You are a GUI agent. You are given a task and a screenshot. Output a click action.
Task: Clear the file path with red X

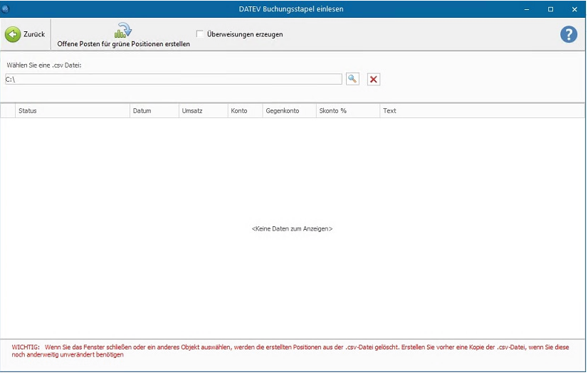click(x=374, y=79)
